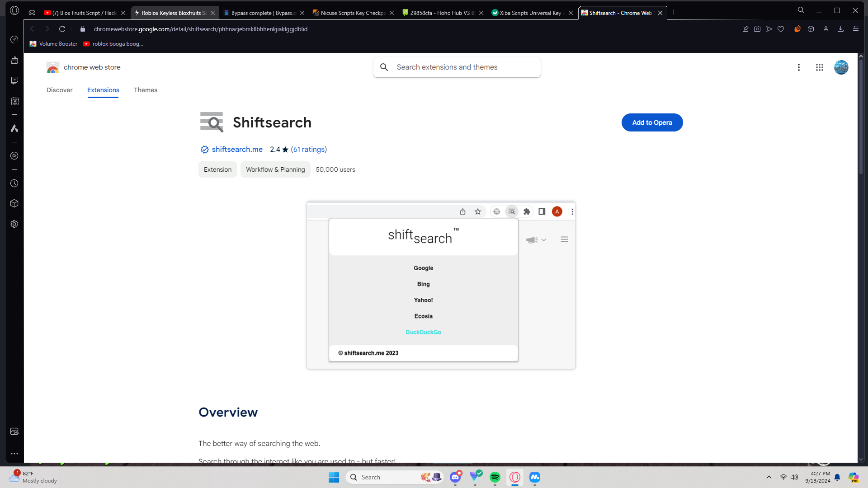Open Chrome Web Store more options menu
This screenshot has height=488, width=868.
pos(799,67)
